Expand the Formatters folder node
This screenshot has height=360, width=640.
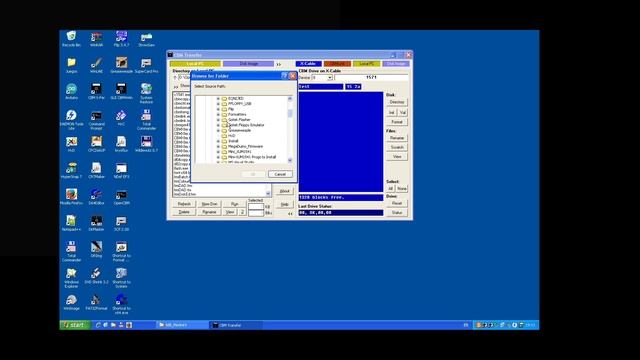point(218,114)
